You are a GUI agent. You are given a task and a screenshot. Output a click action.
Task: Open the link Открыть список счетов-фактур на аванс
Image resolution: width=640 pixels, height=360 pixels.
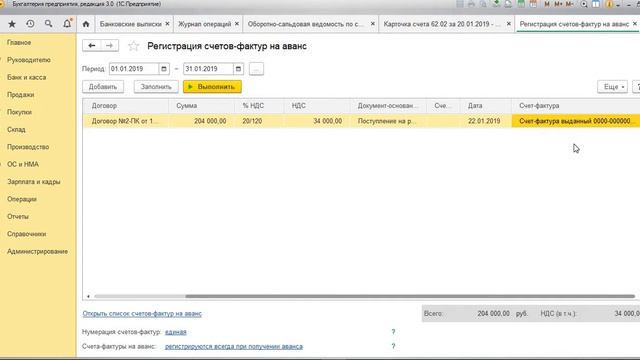point(142,313)
